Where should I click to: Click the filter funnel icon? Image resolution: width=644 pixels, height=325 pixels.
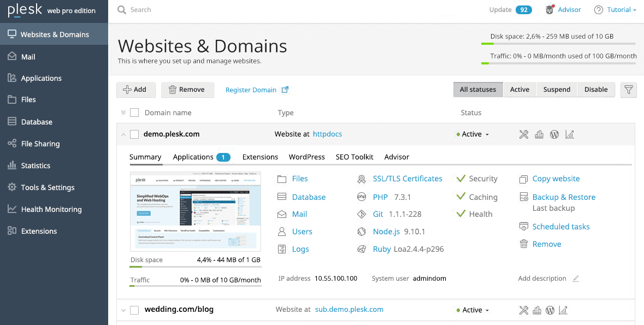628,90
